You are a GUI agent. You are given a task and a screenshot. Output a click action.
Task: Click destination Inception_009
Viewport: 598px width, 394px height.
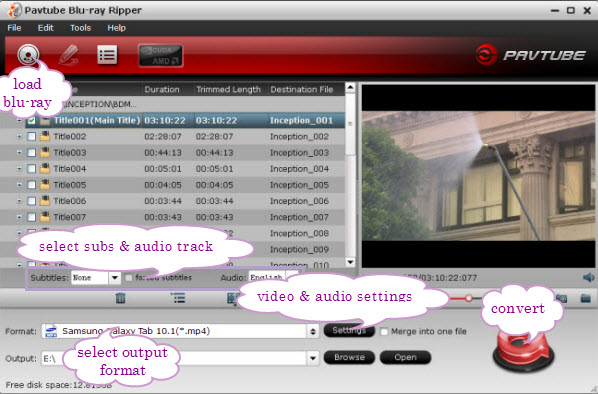[x=299, y=249]
